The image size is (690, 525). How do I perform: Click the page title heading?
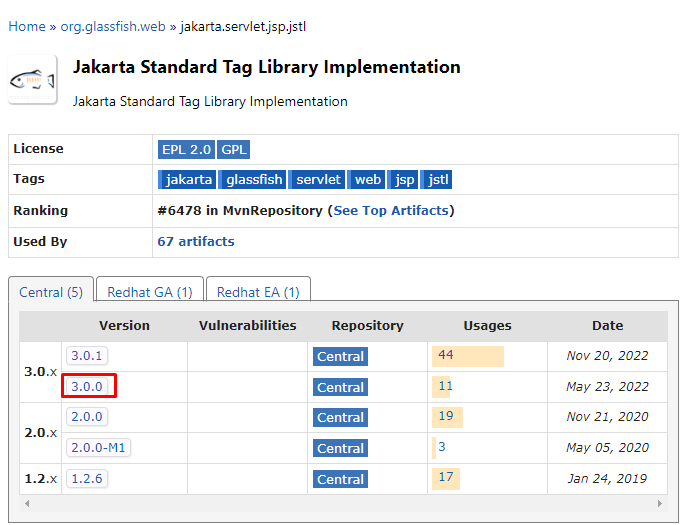pyautogui.click(x=267, y=67)
